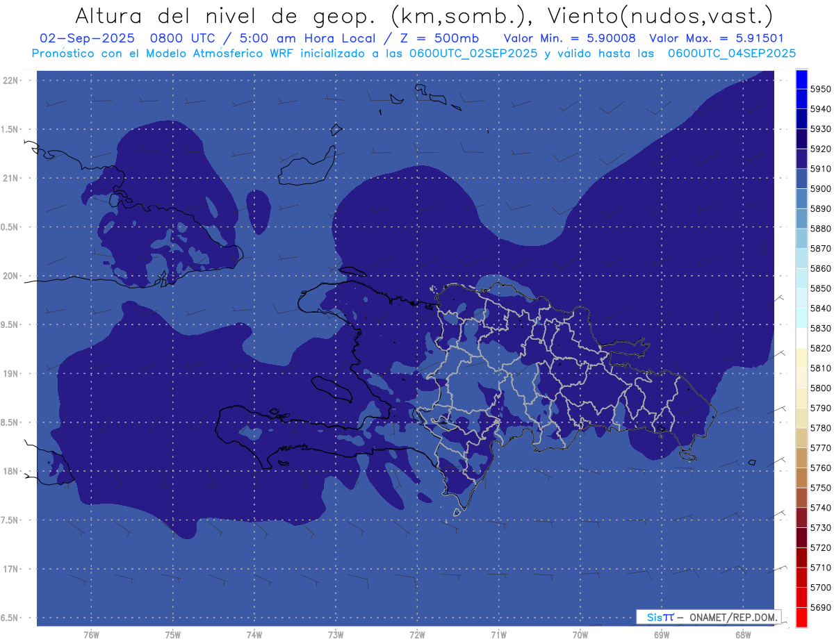Pick the dark navy swatch between 5920 and 5910
Viewport: 834px width, 644px height.
(801, 159)
